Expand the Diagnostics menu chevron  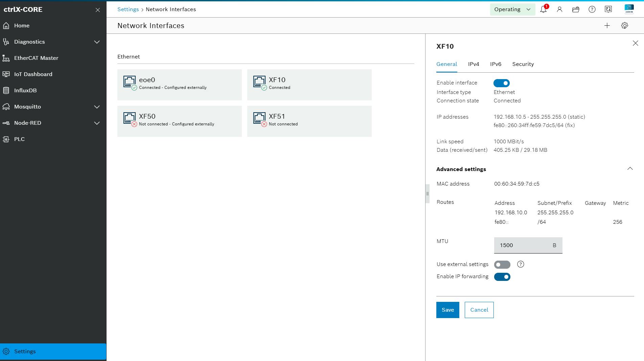(x=97, y=42)
